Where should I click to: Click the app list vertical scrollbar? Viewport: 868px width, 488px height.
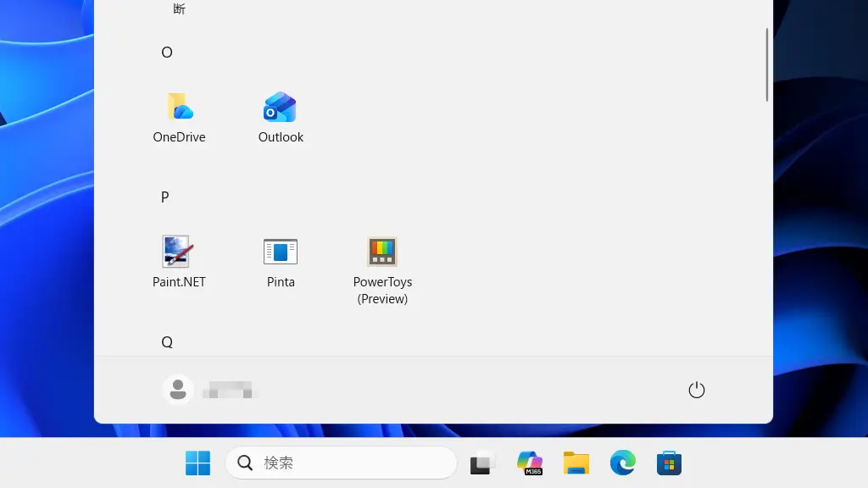(767, 64)
